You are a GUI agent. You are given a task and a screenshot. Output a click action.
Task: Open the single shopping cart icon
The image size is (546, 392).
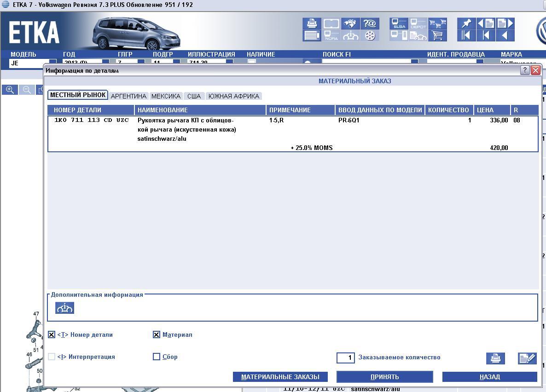tap(438, 35)
